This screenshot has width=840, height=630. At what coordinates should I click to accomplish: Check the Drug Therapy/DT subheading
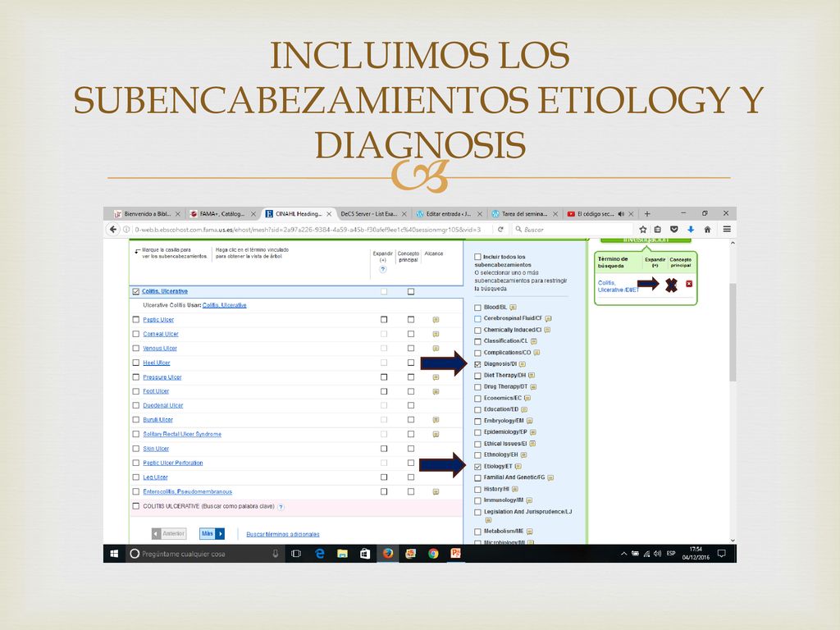tap(477, 387)
